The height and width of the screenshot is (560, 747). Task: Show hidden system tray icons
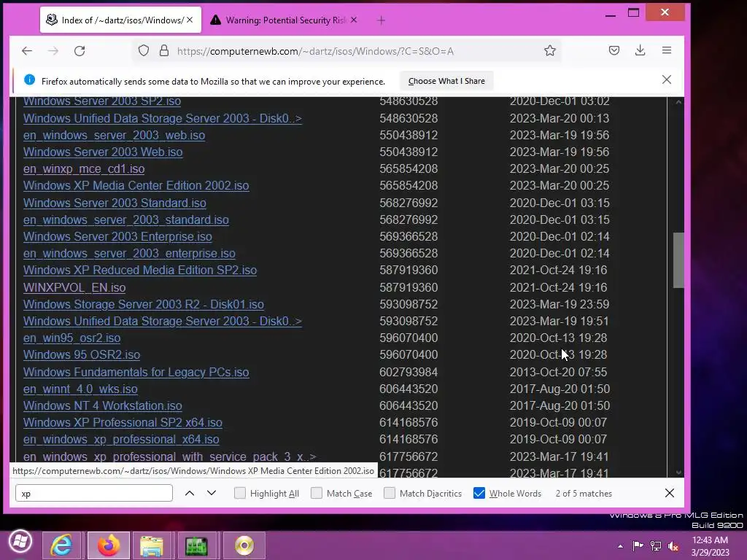pos(620,546)
